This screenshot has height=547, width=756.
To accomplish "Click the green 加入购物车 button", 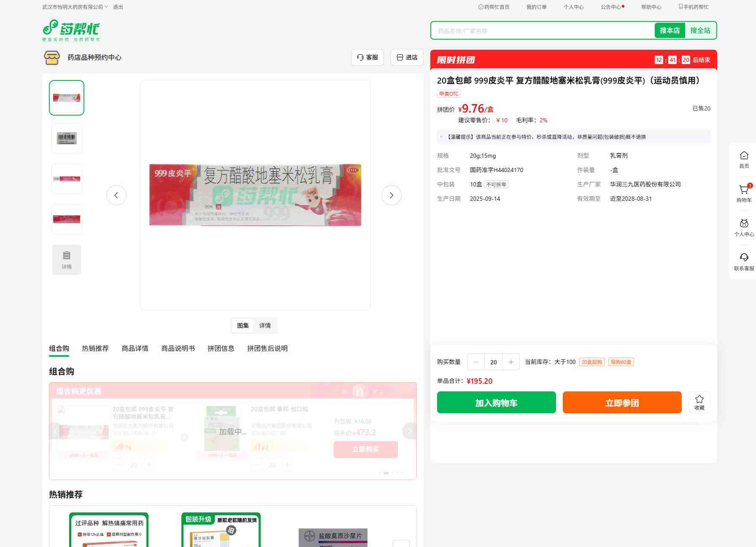I will [x=496, y=402].
